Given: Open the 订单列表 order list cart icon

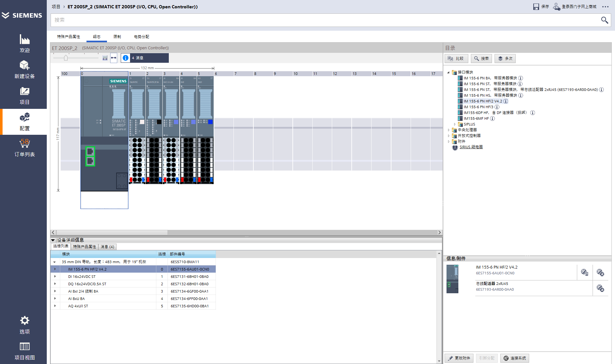Looking at the screenshot, I should click(24, 143).
